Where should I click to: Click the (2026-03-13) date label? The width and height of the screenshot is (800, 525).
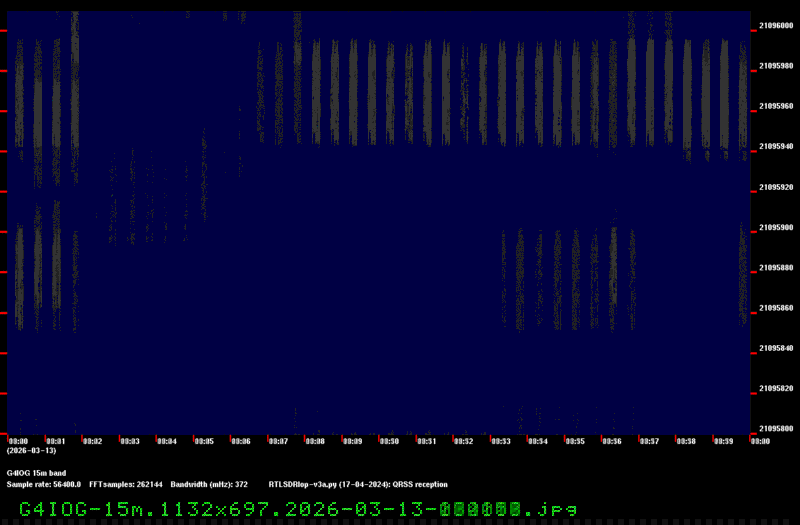(32, 451)
